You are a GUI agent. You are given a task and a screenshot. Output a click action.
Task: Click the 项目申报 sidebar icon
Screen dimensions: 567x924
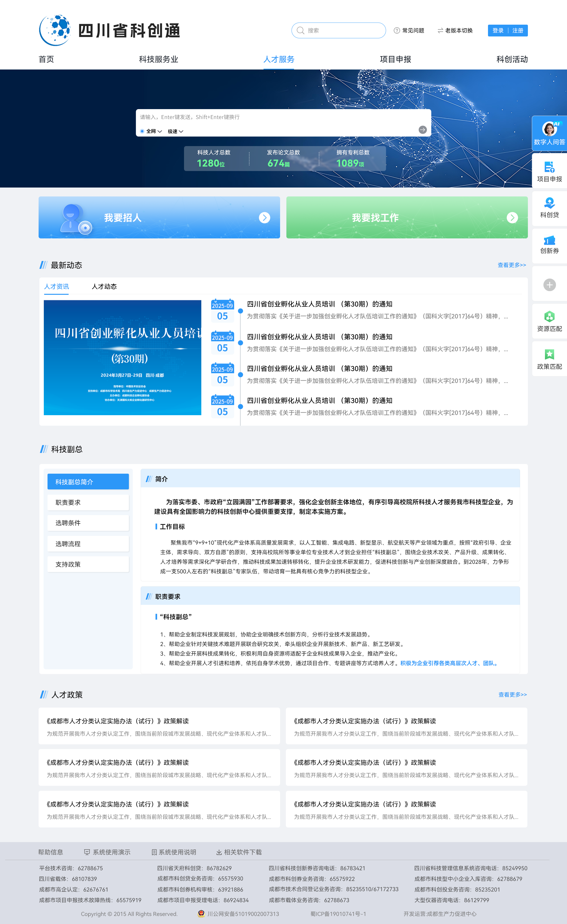(x=549, y=167)
